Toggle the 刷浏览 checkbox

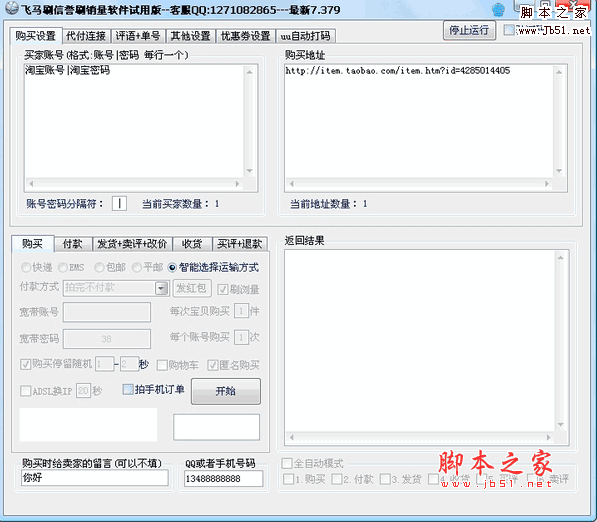pyautogui.click(x=223, y=290)
